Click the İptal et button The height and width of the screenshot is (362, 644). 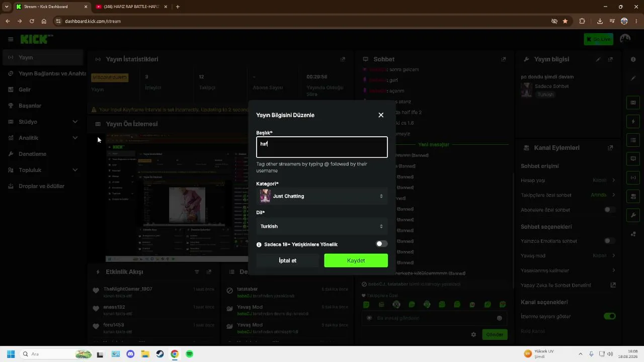click(288, 260)
